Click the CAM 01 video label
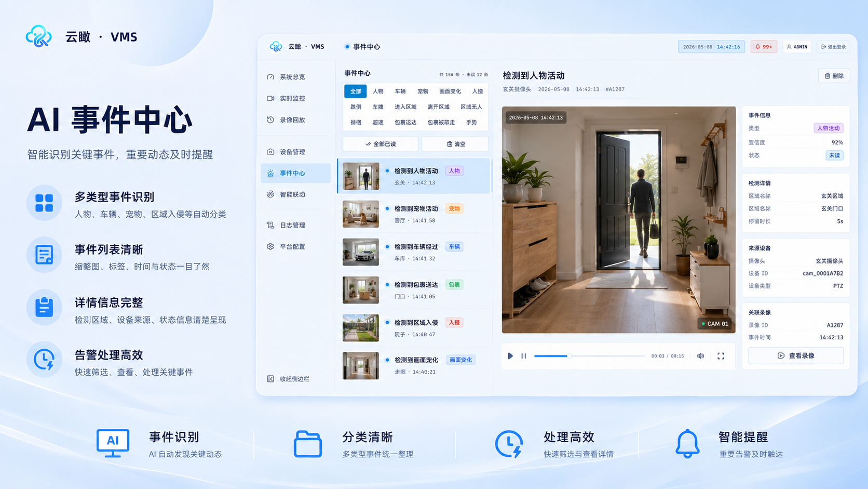Image resolution: width=868 pixels, height=489 pixels. tap(715, 324)
